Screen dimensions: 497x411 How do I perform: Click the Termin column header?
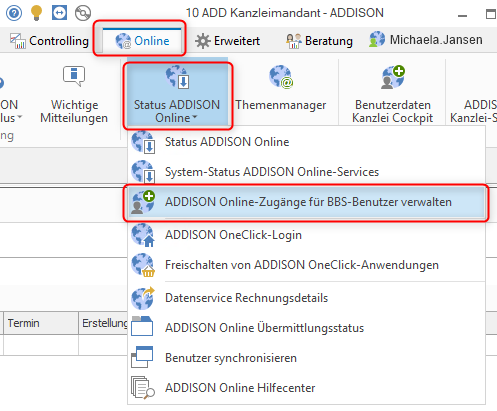(41, 323)
